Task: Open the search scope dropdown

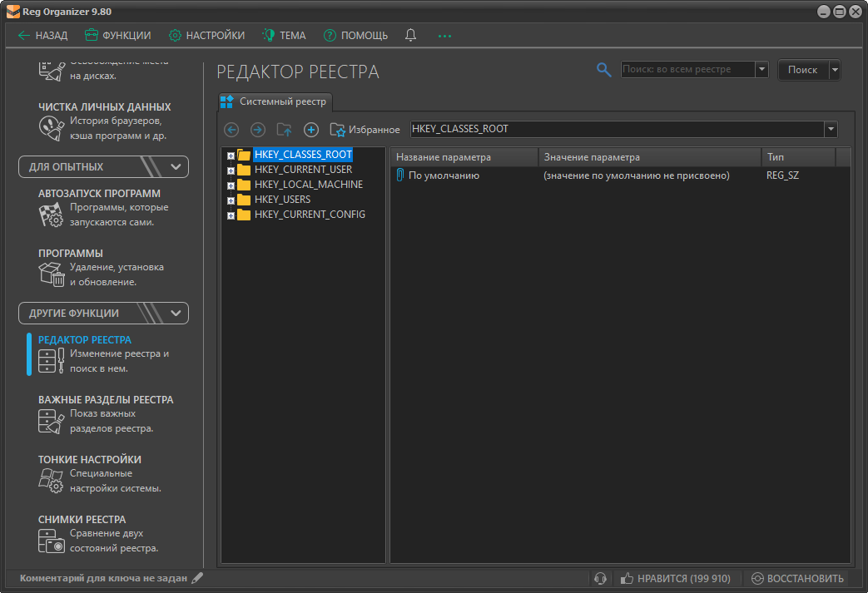Action: tap(761, 70)
